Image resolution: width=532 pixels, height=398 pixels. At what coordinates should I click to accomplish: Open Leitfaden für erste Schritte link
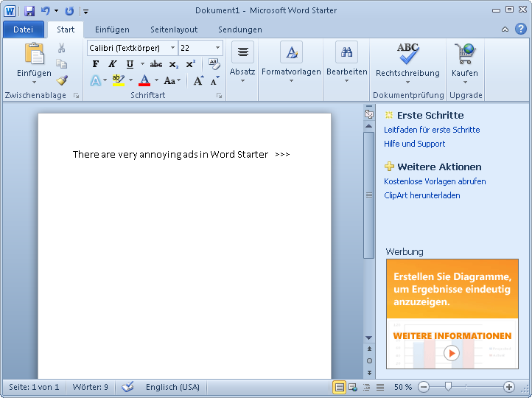point(432,130)
